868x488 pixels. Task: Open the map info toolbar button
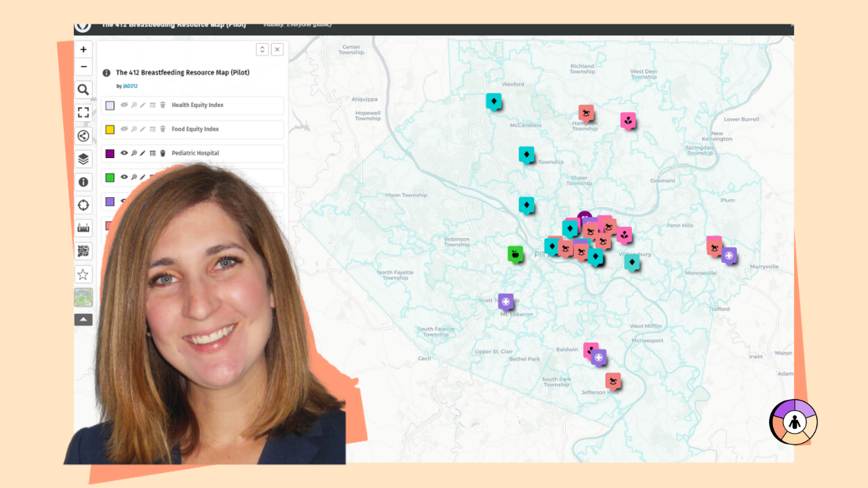[x=83, y=182]
